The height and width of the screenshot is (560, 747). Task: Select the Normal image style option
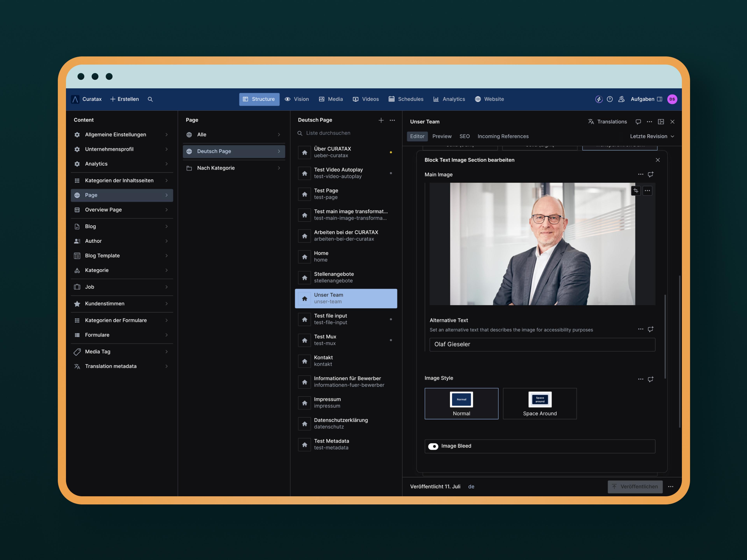click(461, 404)
